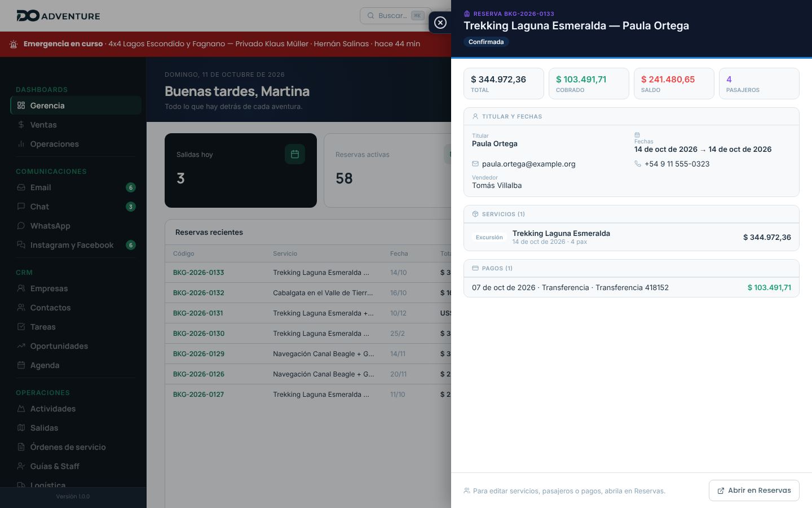Click the emergency siren icon in the banner
Image resolution: width=812 pixels, height=508 pixels.
tap(14, 44)
